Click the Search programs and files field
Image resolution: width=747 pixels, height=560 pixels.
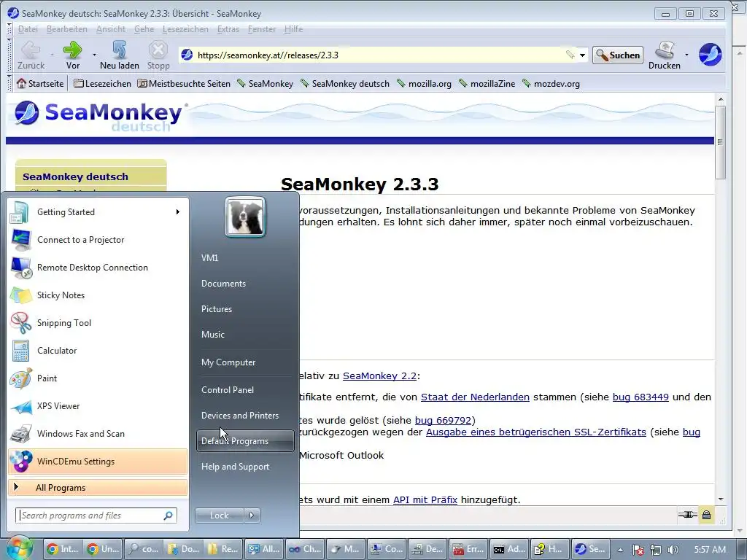tap(96, 515)
